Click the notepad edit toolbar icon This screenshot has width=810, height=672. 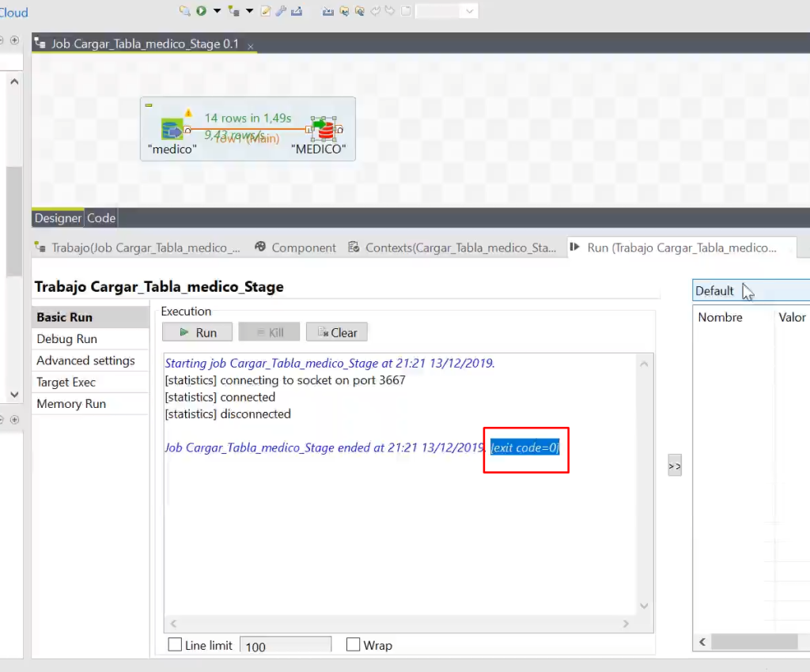click(266, 11)
